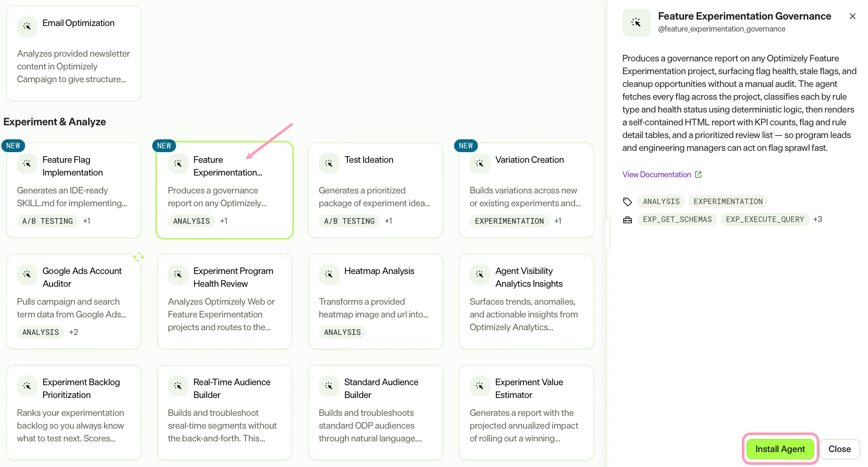Click the Experiment & Analyze section heading
The image size is (868, 467).
55,122
